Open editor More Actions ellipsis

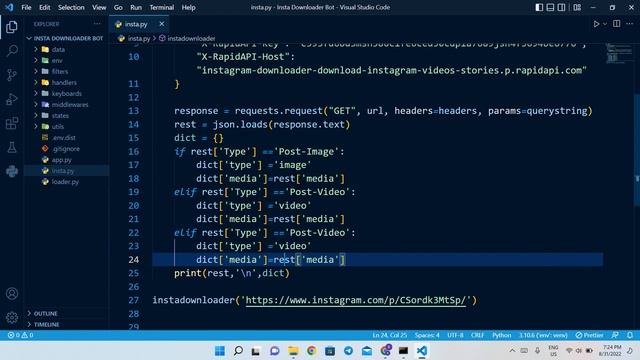tap(630, 24)
